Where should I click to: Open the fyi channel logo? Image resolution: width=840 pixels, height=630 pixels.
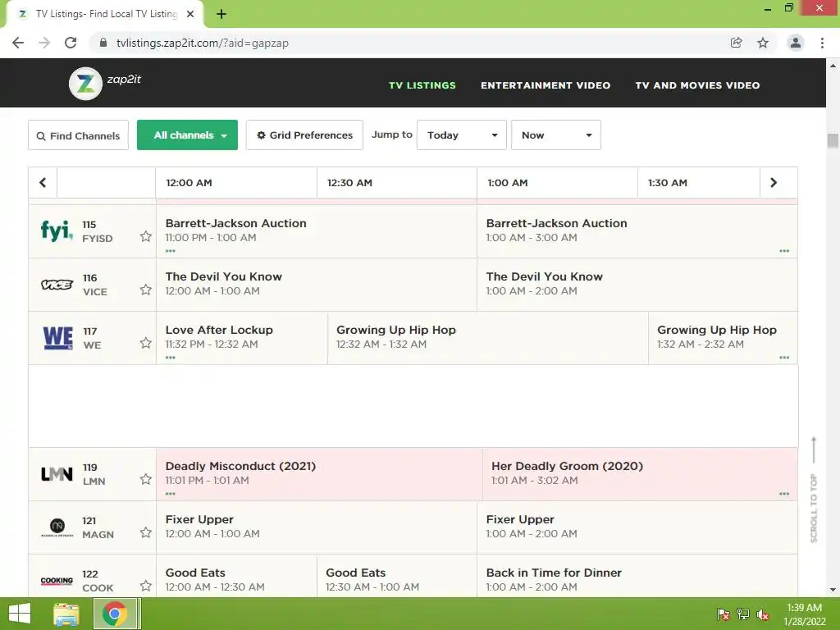[57, 231]
